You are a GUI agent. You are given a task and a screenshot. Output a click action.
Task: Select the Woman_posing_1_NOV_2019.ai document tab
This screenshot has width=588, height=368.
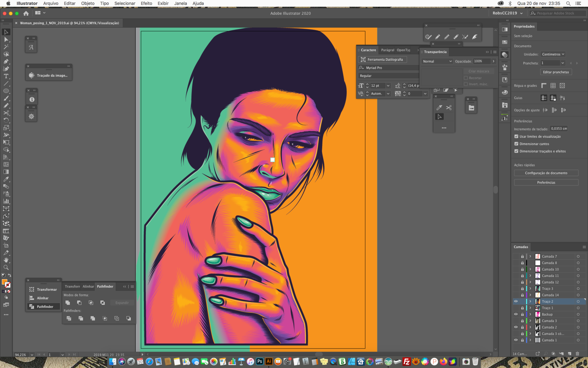click(69, 23)
